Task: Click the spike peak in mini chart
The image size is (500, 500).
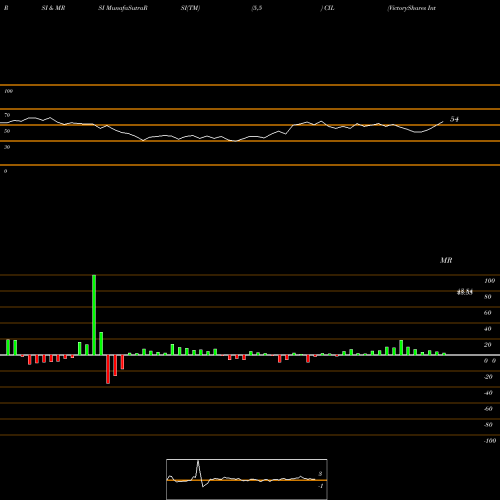Action: pyautogui.click(x=198, y=461)
